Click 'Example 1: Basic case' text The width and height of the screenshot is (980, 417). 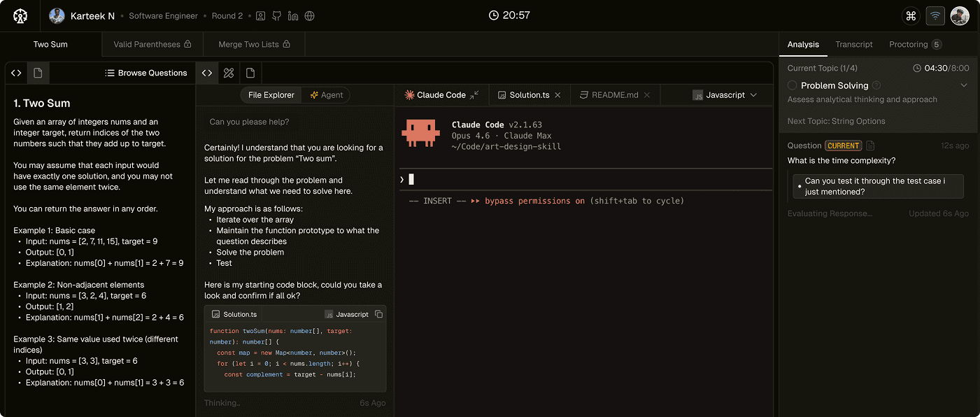pos(55,230)
